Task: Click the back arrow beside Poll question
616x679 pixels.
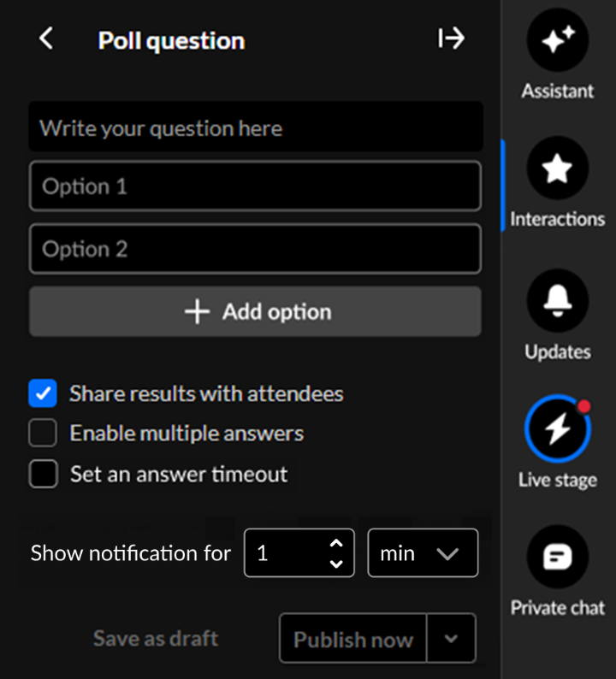Action: tap(46, 38)
